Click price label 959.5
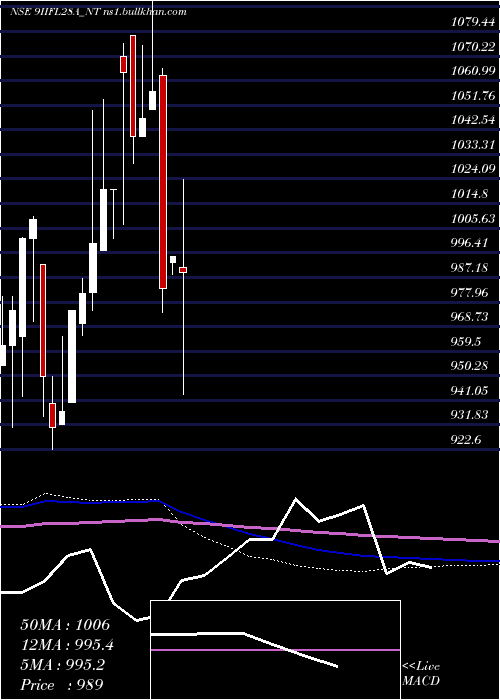500x700 pixels. point(466,342)
